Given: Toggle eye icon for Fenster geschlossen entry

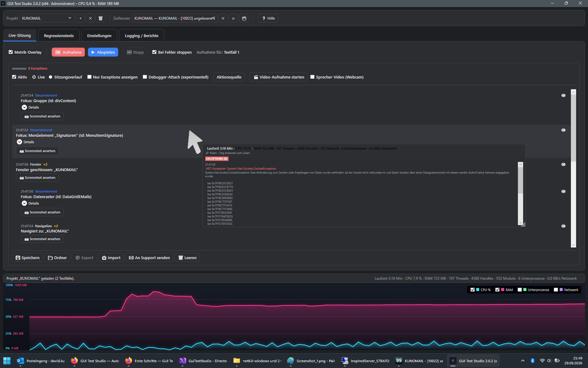Looking at the screenshot, I should [x=563, y=164].
